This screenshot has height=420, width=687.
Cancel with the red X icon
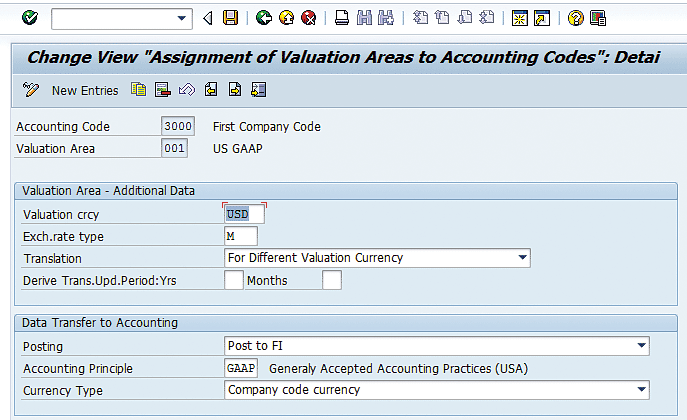pyautogui.click(x=309, y=18)
